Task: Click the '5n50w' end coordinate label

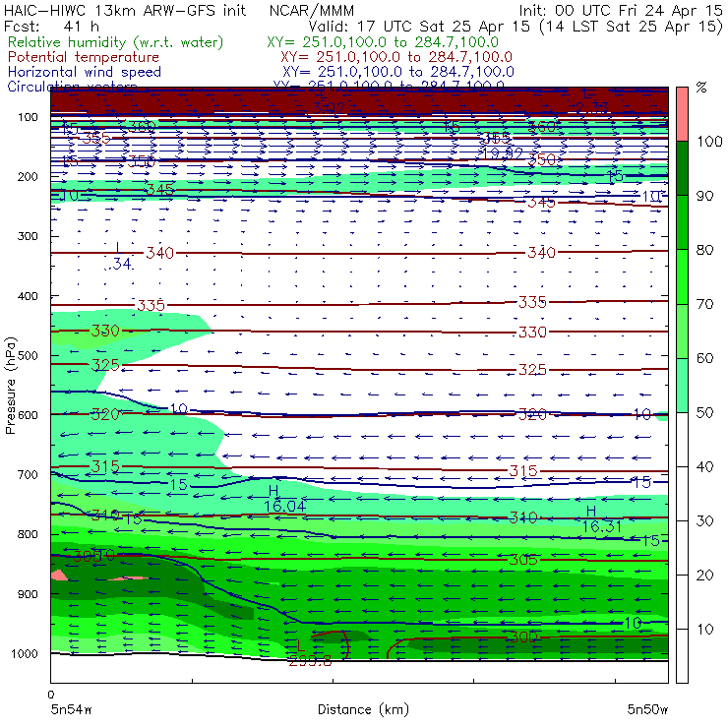Action: 647,710
